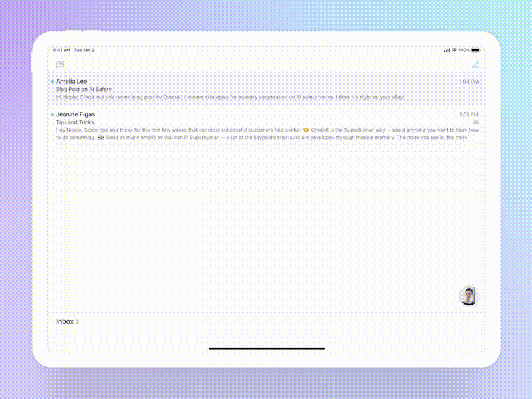The image size is (532, 399).
Task: Tap the preview text starting 'Hi Nicole, Check out'
Action: [x=230, y=97]
